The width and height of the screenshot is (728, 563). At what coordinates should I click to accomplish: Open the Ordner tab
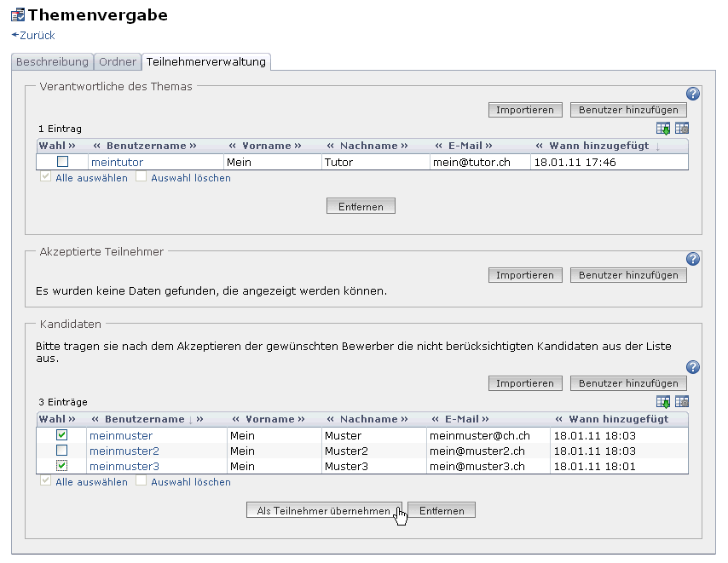pos(117,62)
